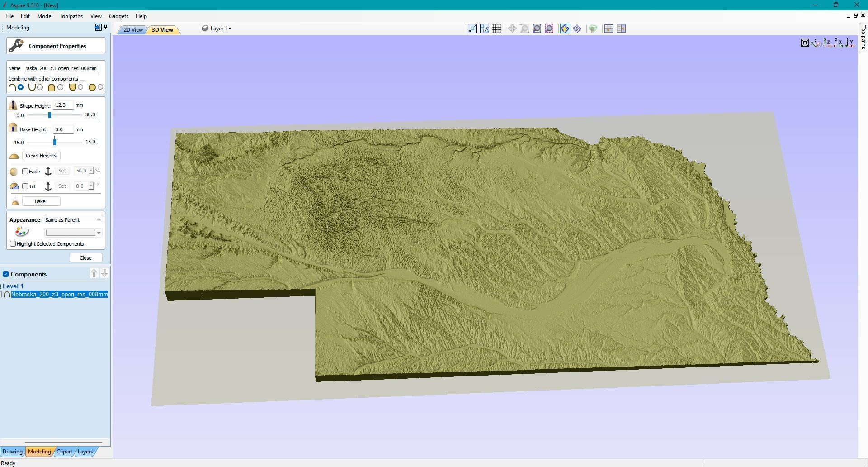
Task: Click the zoom extents magnifier icon
Action: pyautogui.click(x=537, y=29)
